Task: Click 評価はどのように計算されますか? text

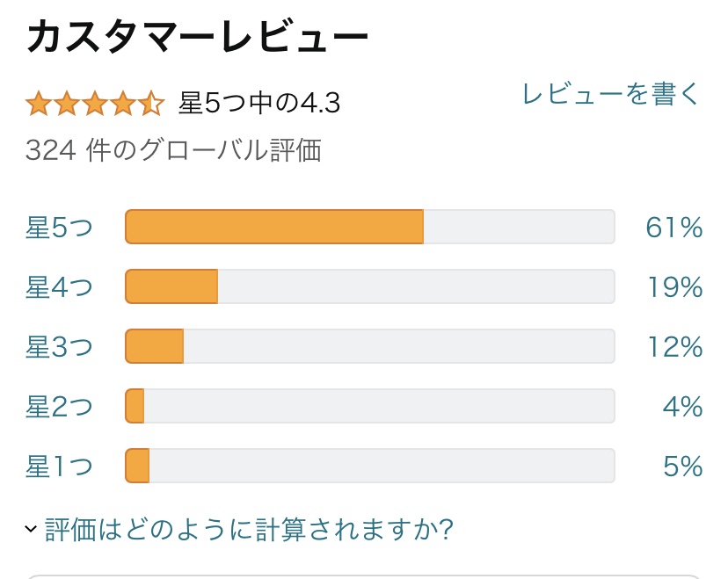Action: click(249, 529)
